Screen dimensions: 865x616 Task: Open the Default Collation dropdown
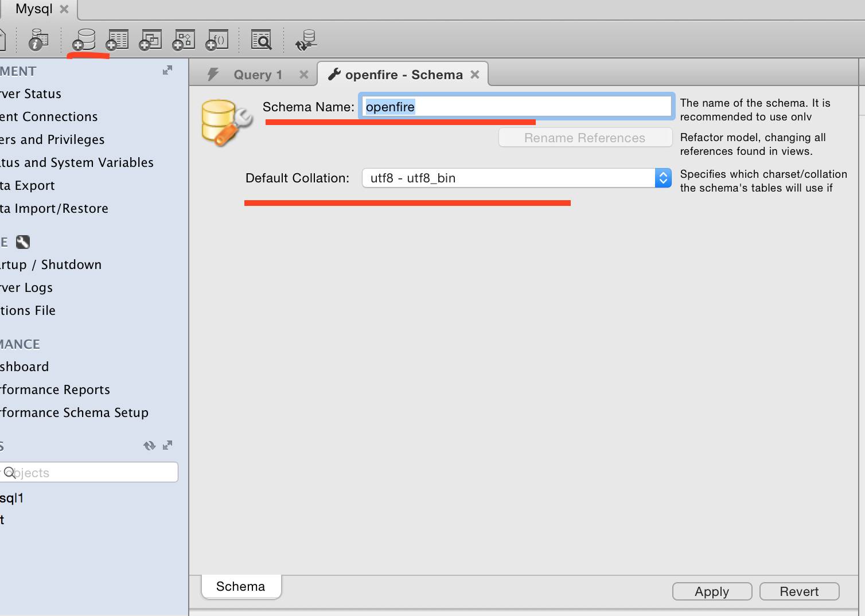(x=517, y=178)
